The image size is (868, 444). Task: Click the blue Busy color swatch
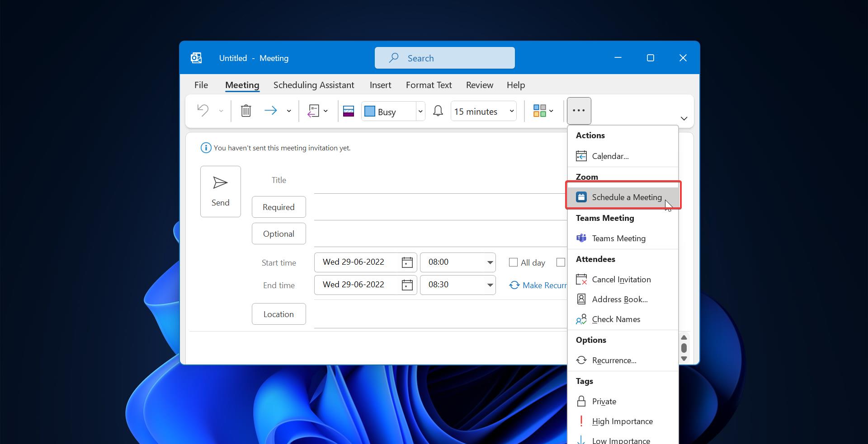(370, 111)
